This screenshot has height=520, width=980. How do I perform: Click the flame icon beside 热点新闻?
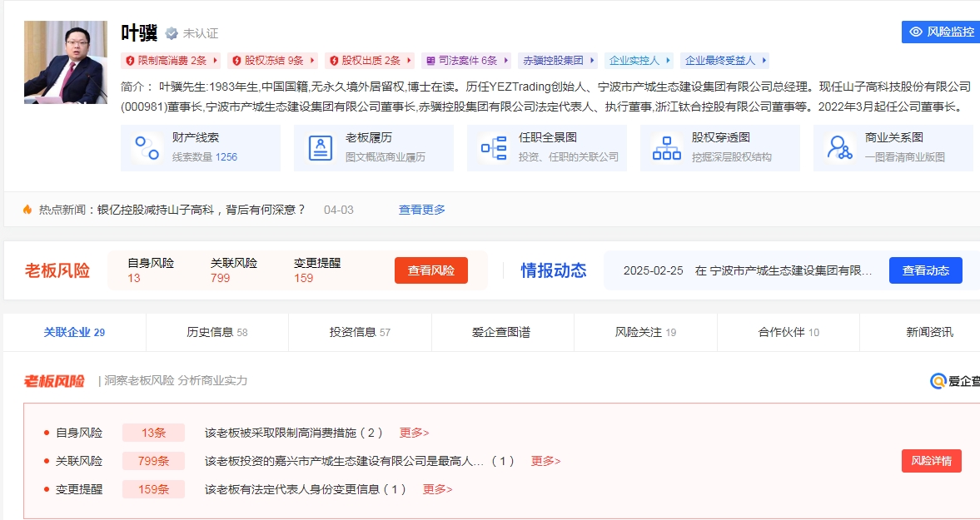click(27, 209)
